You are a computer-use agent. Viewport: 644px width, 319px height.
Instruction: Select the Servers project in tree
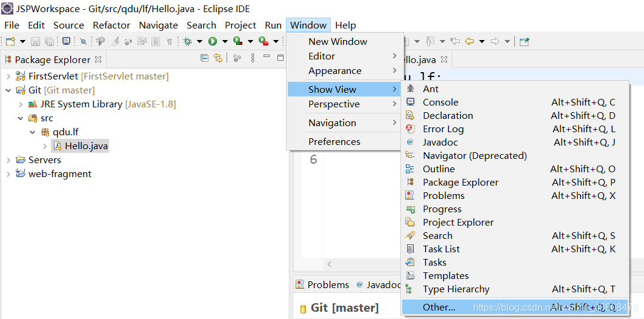click(x=44, y=160)
